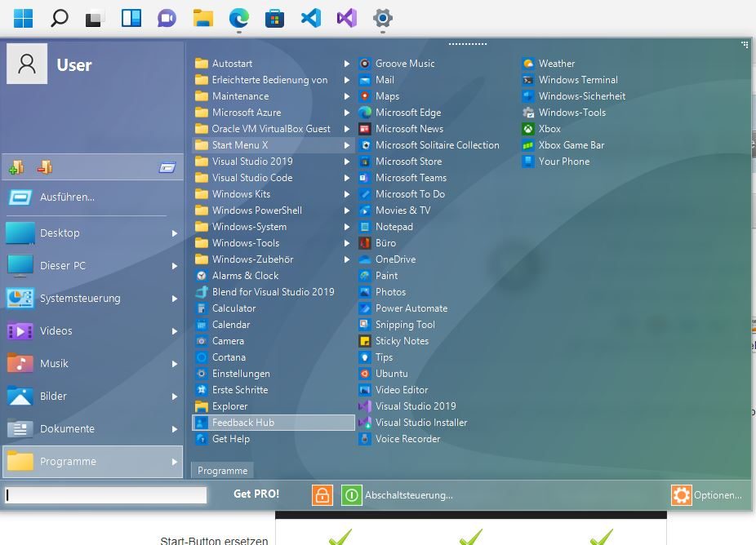The height and width of the screenshot is (545, 756).
Task: Expand the Systemsteuerung submenu arrow
Action: [175, 299]
